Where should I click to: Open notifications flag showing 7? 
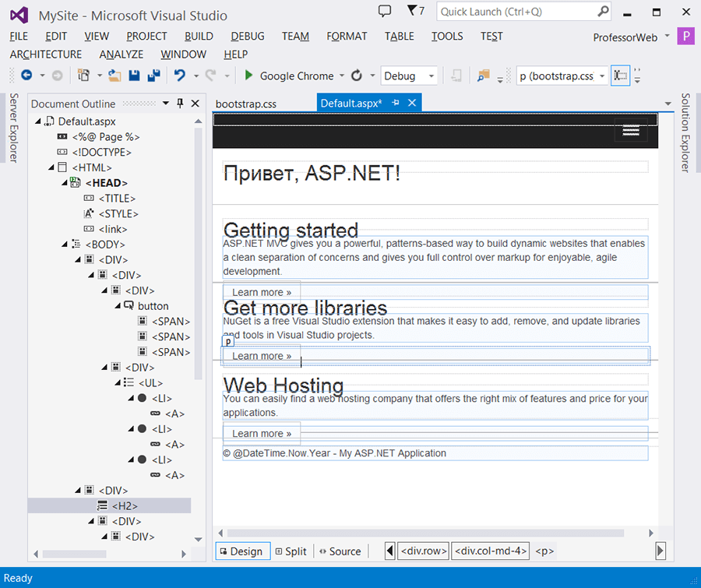(x=416, y=11)
